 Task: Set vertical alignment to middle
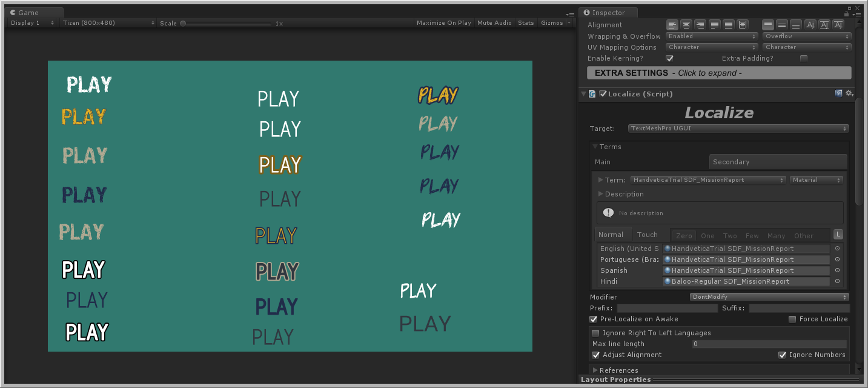[782, 25]
